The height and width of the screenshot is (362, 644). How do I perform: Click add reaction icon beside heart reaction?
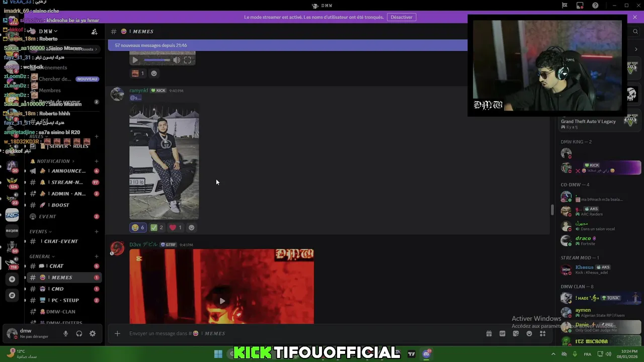click(191, 228)
